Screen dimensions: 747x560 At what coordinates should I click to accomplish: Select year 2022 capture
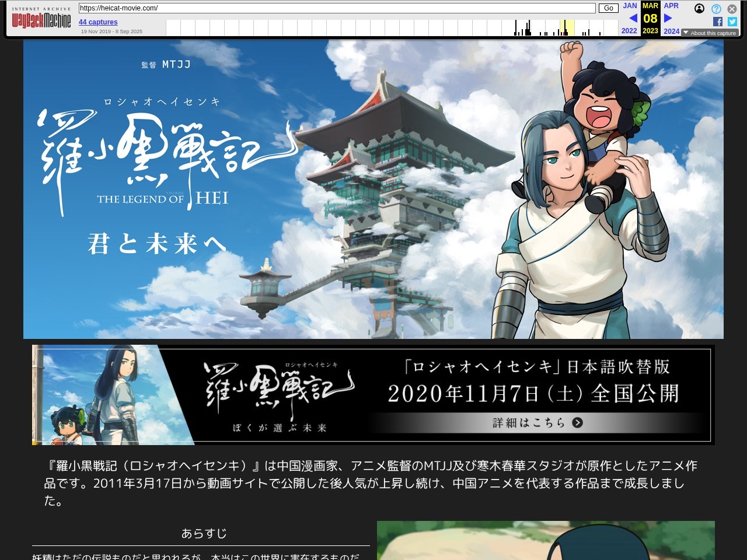629,31
